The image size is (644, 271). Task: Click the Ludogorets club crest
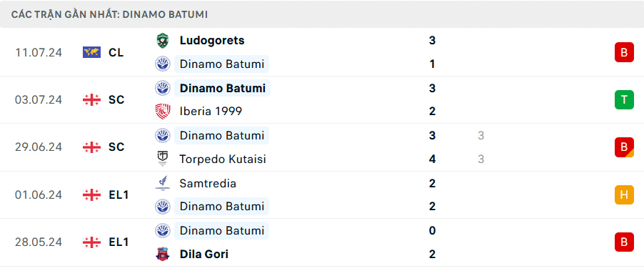tap(163, 41)
